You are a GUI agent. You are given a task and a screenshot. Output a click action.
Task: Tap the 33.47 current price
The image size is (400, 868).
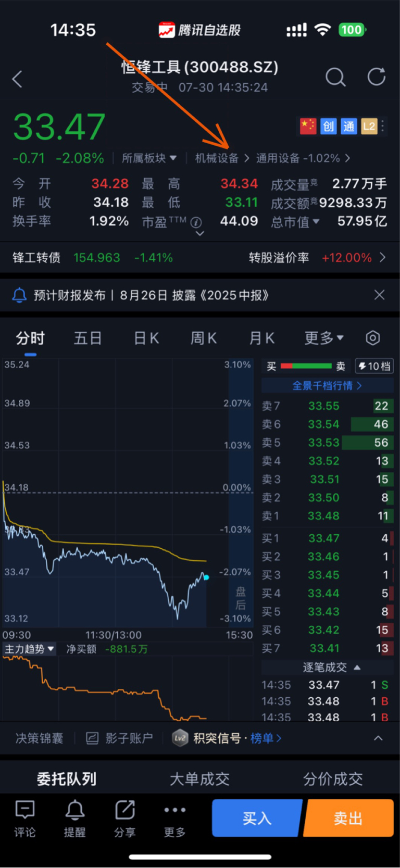pyautogui.click(x=59, y=127)
